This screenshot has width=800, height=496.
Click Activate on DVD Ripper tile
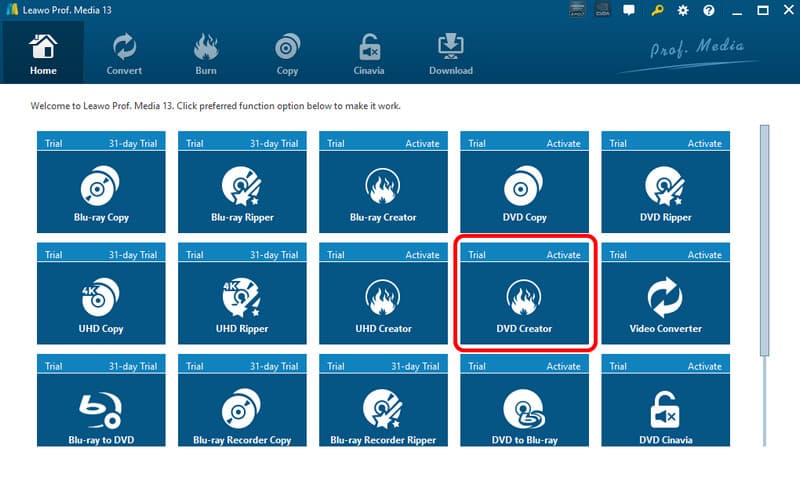(x=705, y=143)
